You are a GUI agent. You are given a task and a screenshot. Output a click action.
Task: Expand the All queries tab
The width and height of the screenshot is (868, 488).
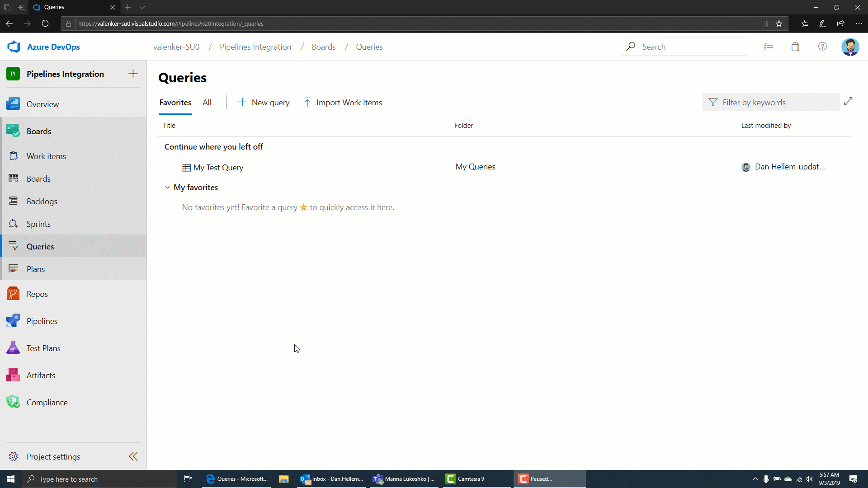[206, 102]
